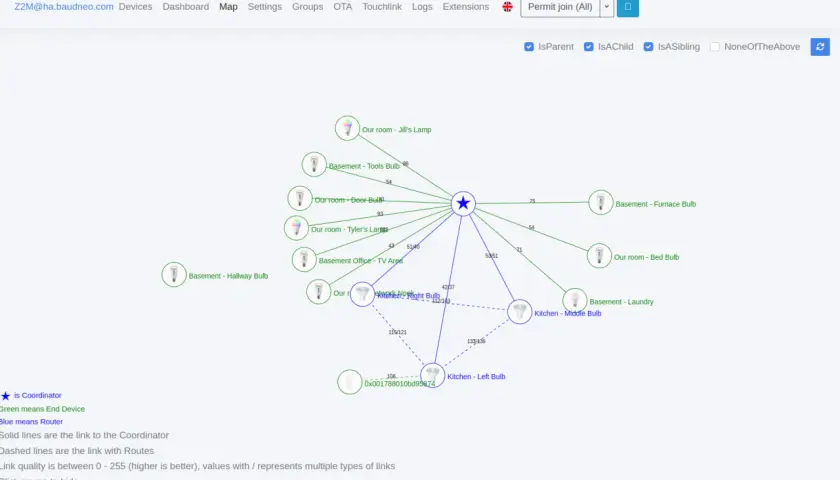Select Basement Furnace Bulb node icon
The width and height of the screenshot is (840, 480).
[601, 202]
